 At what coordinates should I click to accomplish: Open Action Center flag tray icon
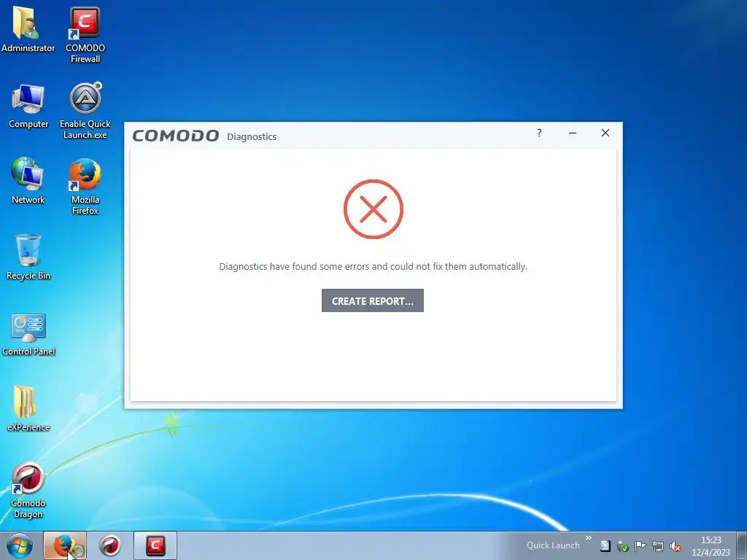640,546
